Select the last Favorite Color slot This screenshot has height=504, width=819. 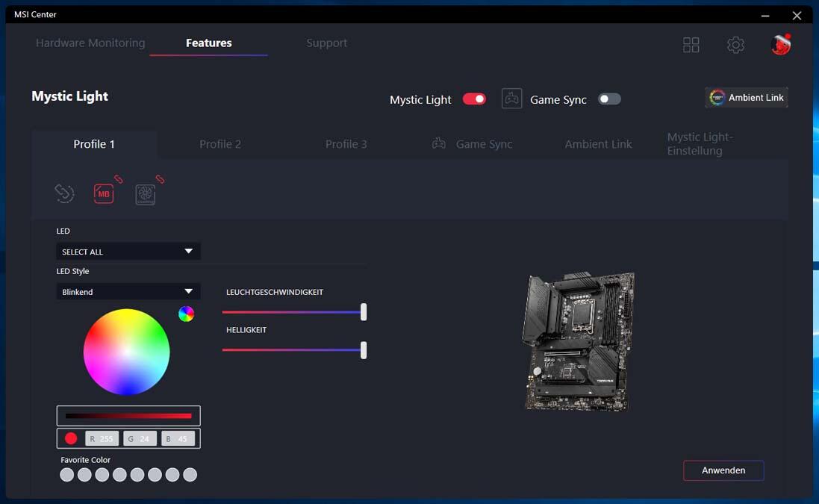pyautogui.click(x=190, y=475)
